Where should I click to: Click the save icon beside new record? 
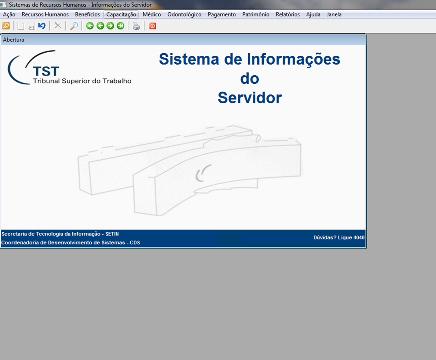pos(31,26)
